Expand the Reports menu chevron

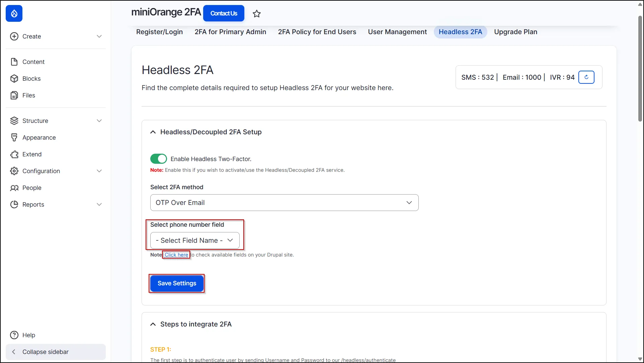pyautogui.click(x=99, y=204)
